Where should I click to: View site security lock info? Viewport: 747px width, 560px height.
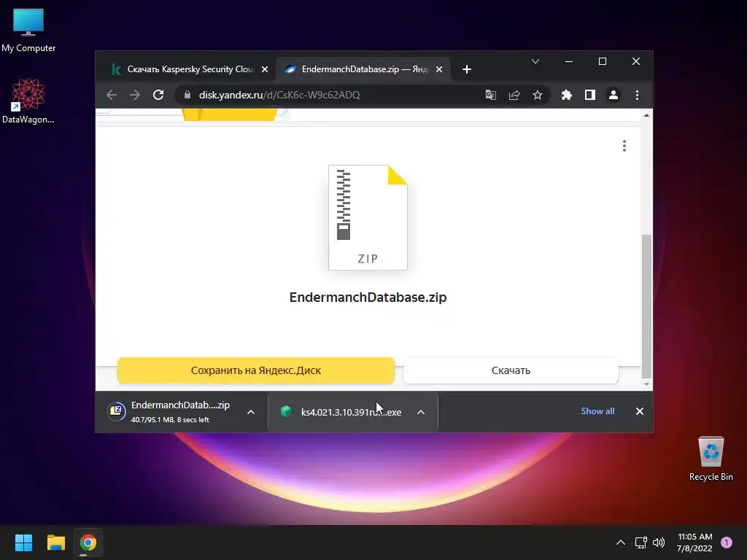tap(187, 96)
